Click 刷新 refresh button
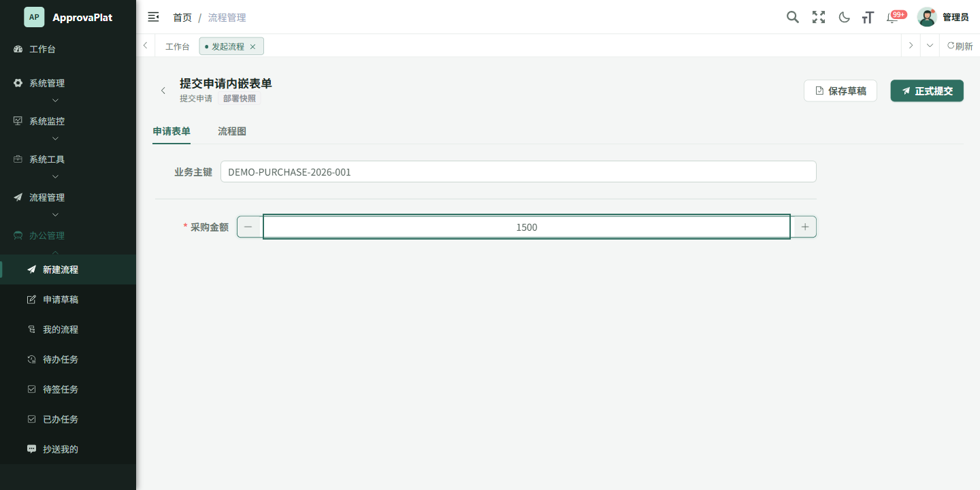 (960, 46)
